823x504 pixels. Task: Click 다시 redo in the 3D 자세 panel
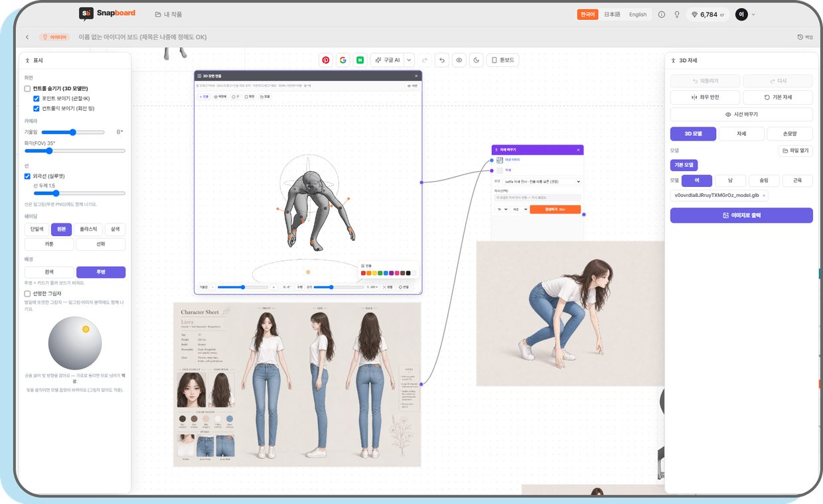(778, 81)
